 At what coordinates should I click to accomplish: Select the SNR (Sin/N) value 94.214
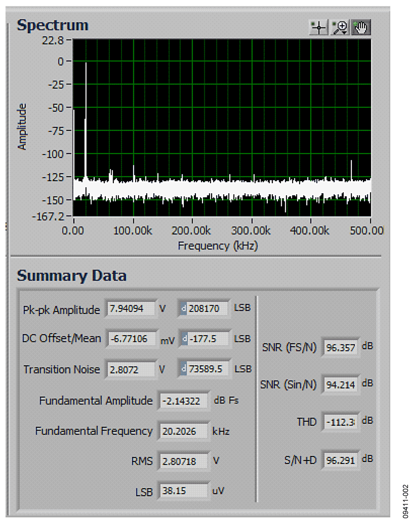click(341, 385)
